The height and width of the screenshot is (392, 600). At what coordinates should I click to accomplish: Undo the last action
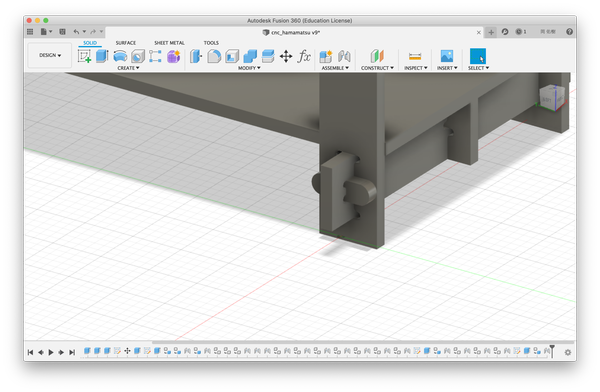point(77,32)
